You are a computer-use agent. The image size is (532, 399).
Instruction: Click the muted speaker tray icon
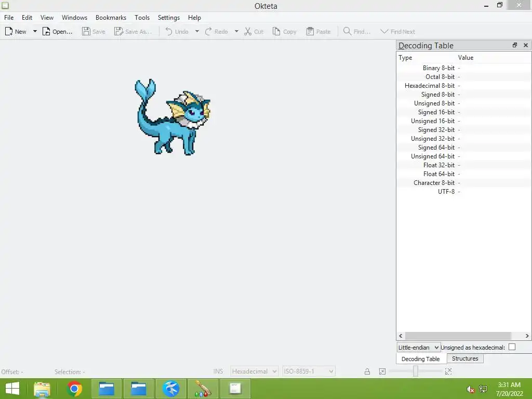tap(470, 389)
